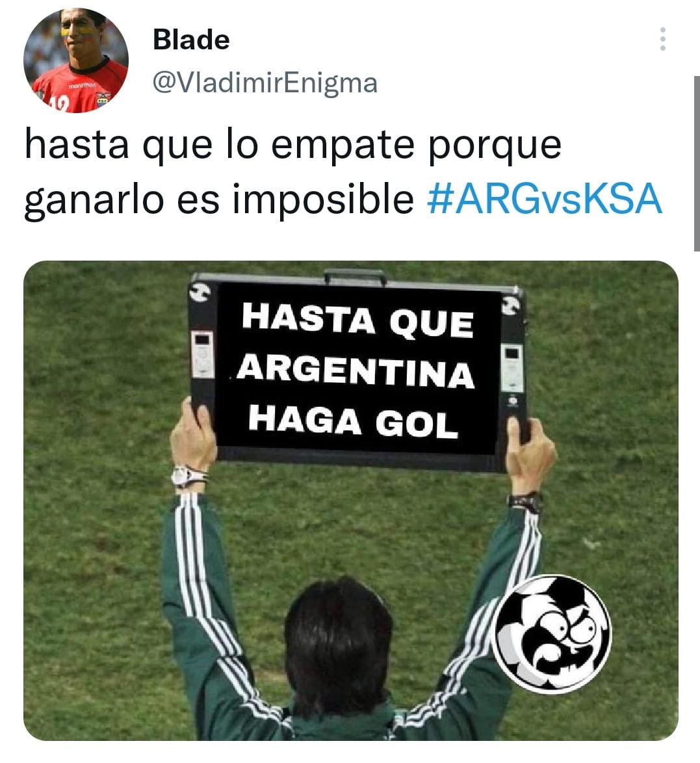Viewport: 700px width, 763px height.
Task: Click the display name Blade
Action: click(x=191, y=40)
